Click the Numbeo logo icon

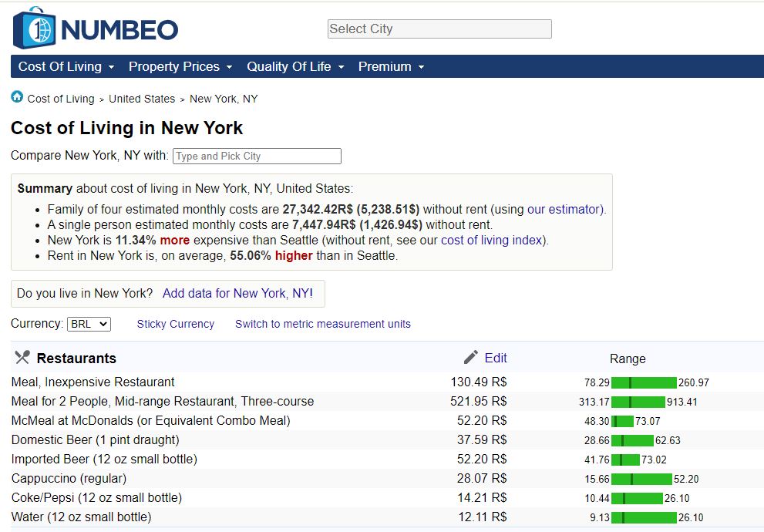click(x=34, y=29)
